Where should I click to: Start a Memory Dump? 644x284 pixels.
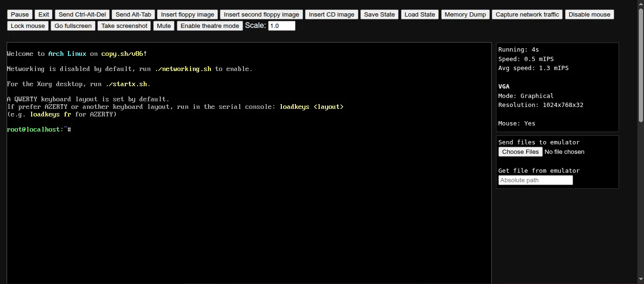click(465, 15)
